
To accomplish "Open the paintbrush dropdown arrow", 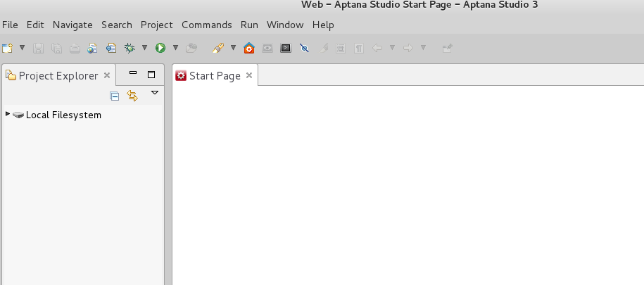I will pyautogui.click(x=233, y=48).
